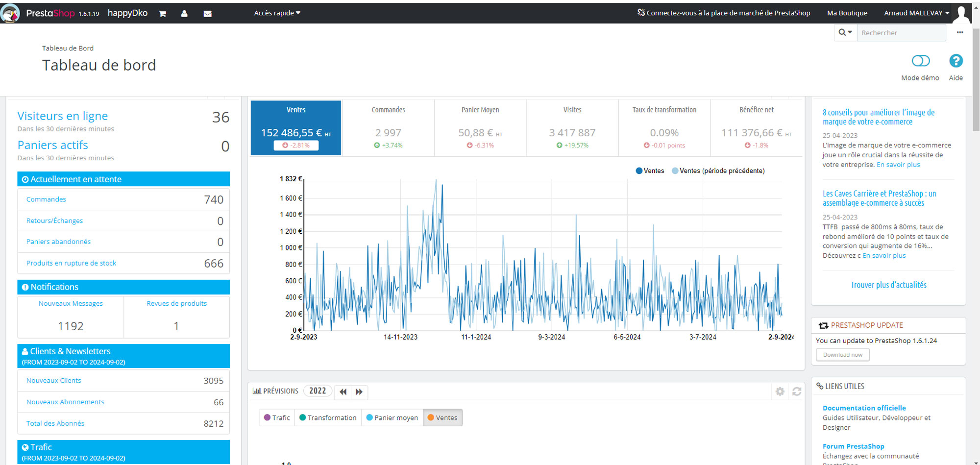Toggle Ventes (période précédente) legend
980x465 pixels.
tap(718, 171)
